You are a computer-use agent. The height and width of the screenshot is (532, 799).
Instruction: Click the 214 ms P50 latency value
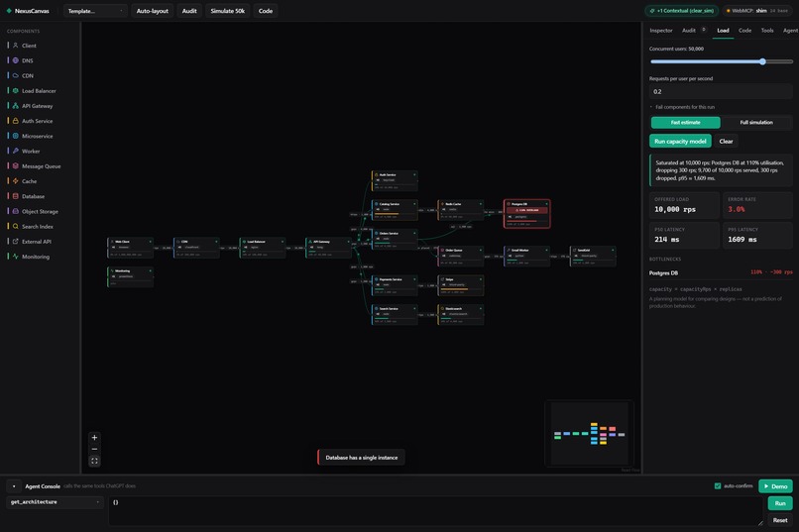pyautogui.click(x=666, y=240)
